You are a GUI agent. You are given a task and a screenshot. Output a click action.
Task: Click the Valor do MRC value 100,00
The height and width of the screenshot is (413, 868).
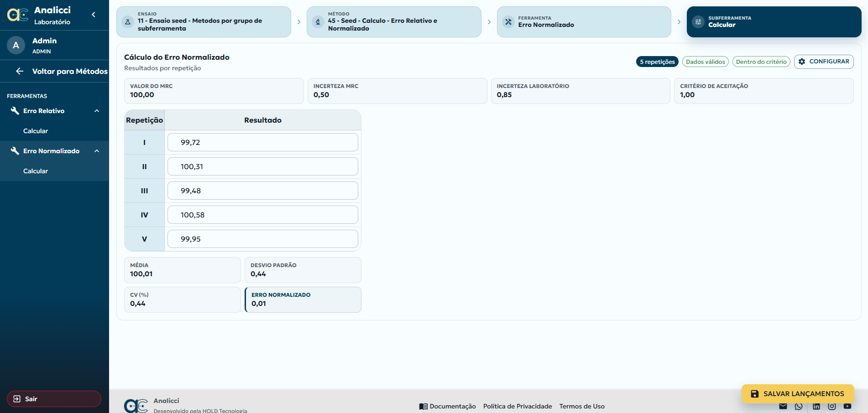coord(142,95)
